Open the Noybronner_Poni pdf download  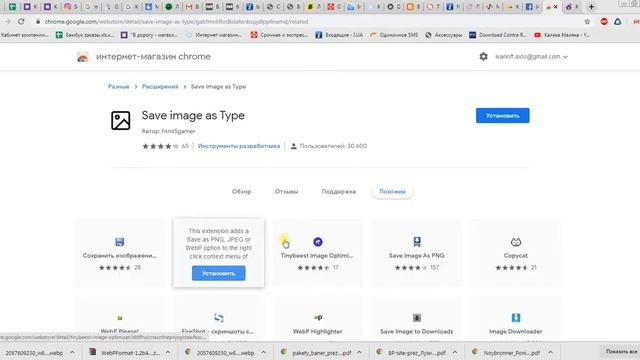coord(507,352)
